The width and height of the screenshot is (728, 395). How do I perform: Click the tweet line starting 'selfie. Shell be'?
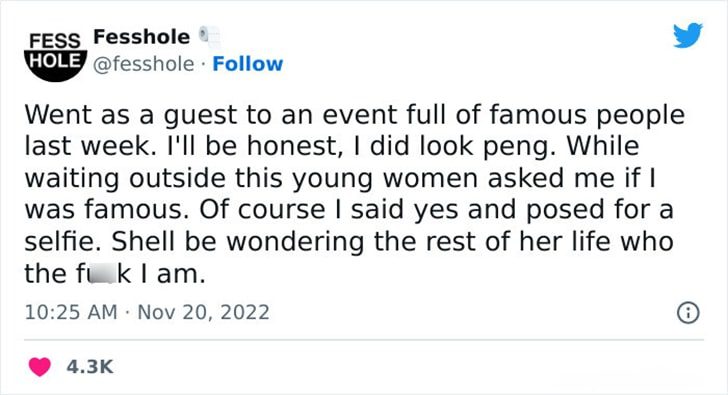click(349, 242)
